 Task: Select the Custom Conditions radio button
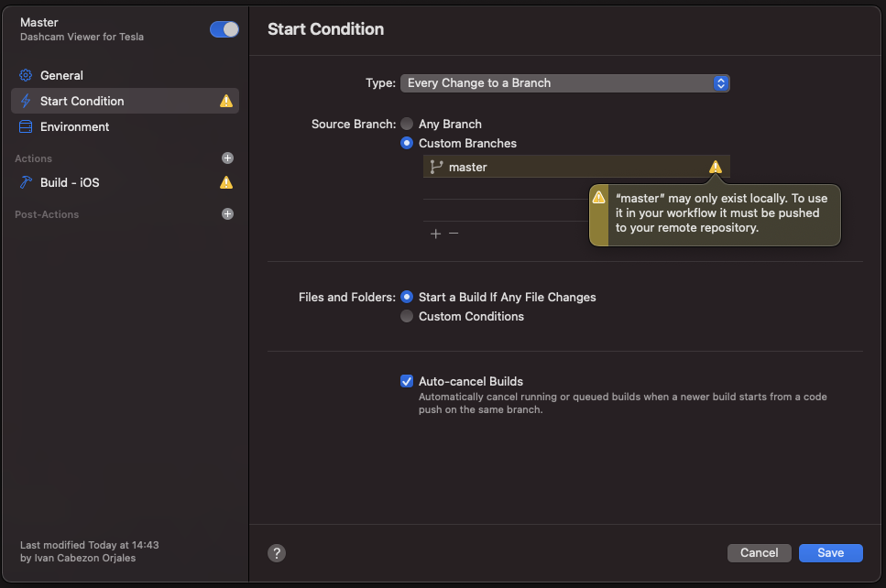point(407,316)
